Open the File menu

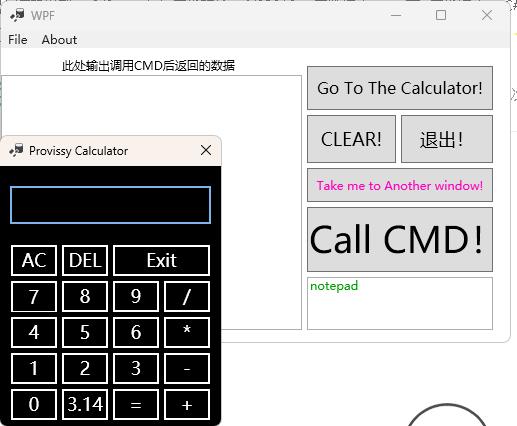click(x=18, y=40)
